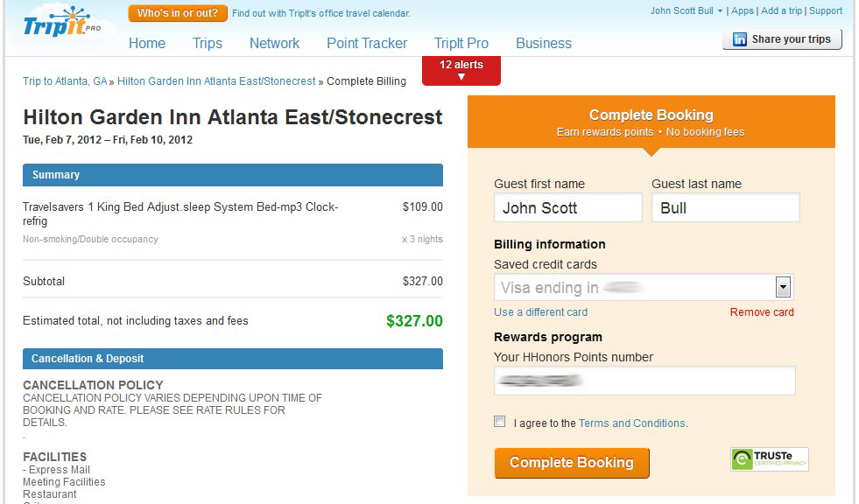Screen dimensions: 859x504
Task: Open the Network navigation item
Action: [274, 43]
